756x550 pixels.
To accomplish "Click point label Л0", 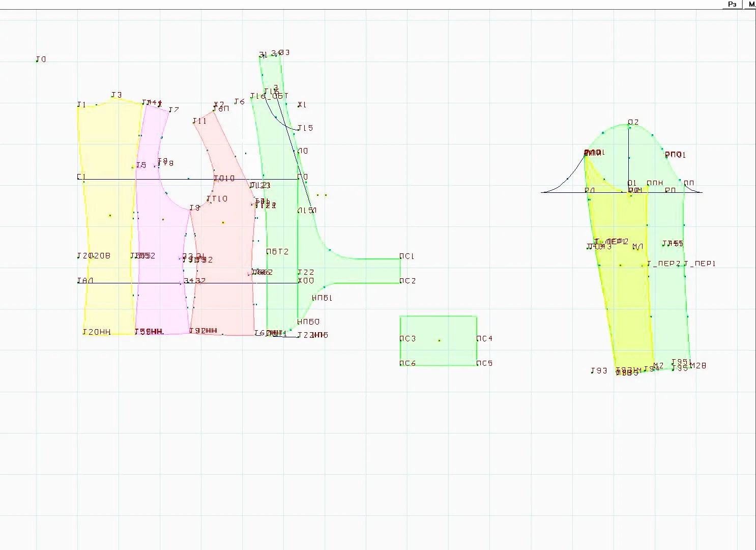I will tap(303, 151).
